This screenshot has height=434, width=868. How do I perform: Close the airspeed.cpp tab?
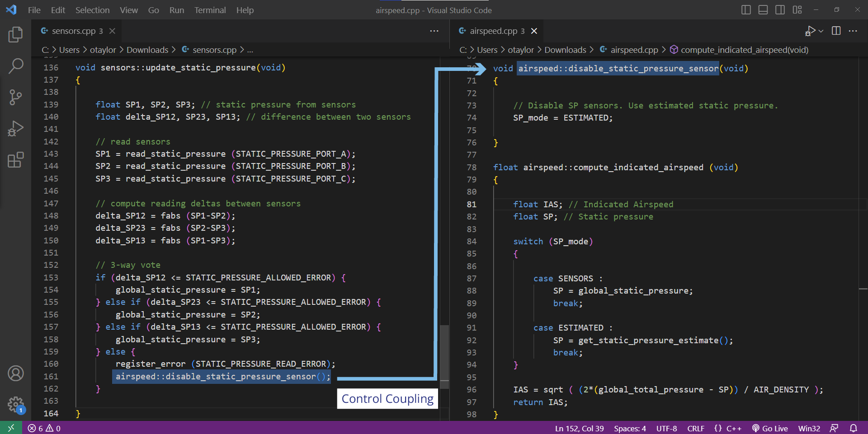pos(534,31)
